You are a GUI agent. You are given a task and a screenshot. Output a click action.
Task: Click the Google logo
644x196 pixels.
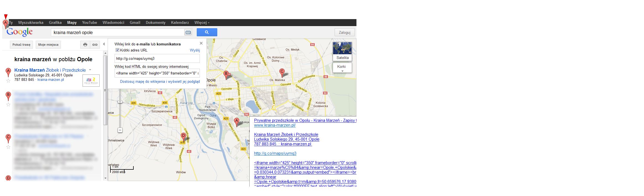19,32
